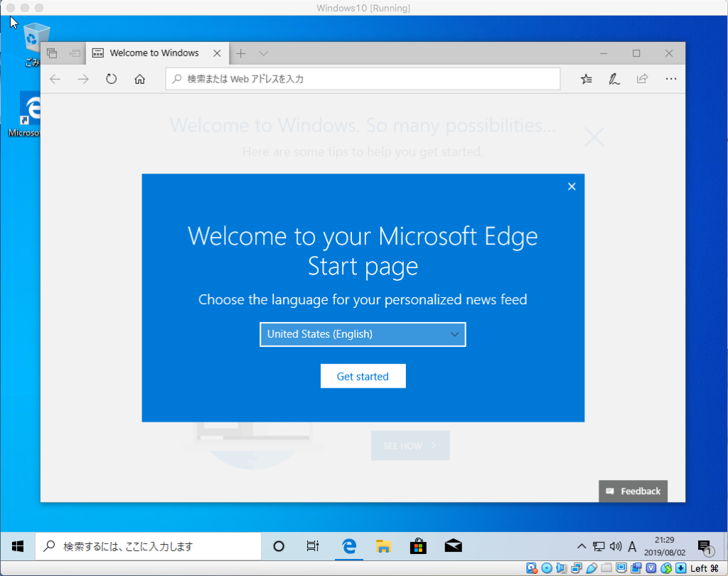Go back to the previous page in Edge
The height and width of the screenshot is (576, 728).
55,79
